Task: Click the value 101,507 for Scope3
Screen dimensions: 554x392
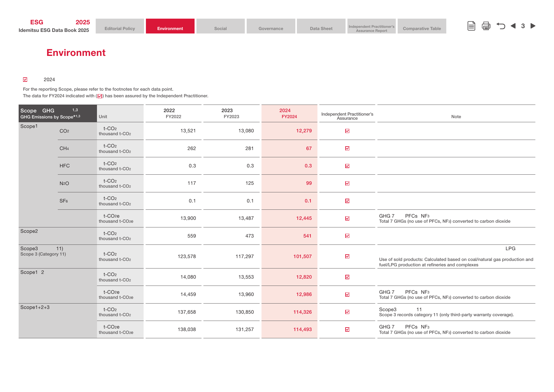Action: (x=303, y=256)
